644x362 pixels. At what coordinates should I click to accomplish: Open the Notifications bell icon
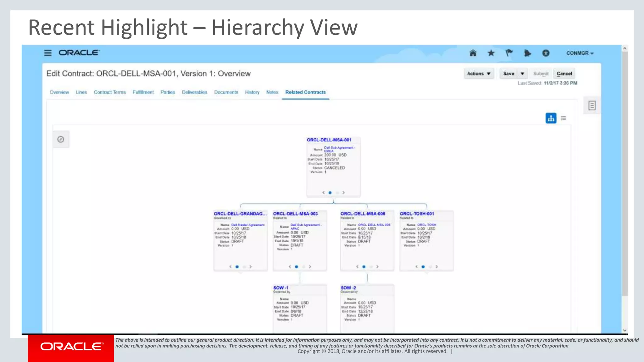(x=527, y=53)
